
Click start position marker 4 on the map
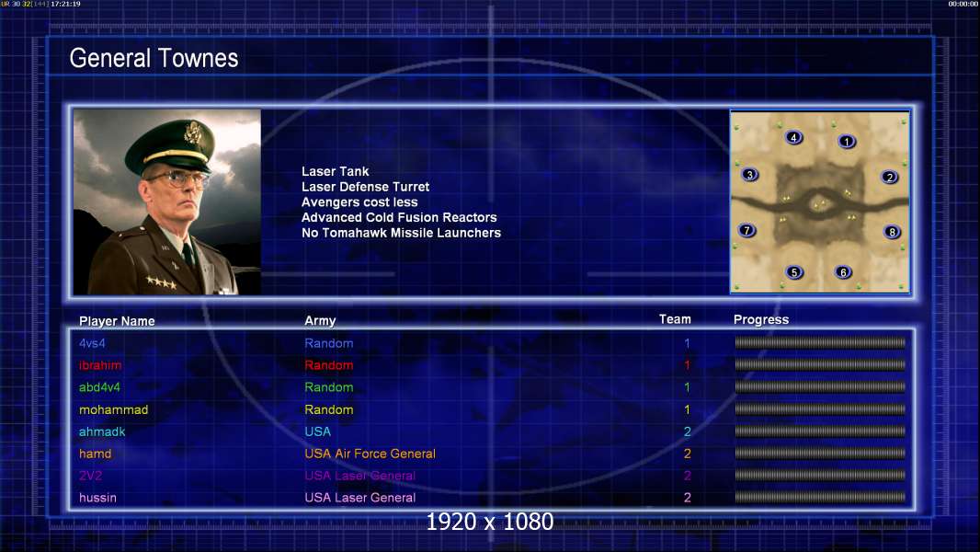(x=793, y=137)
